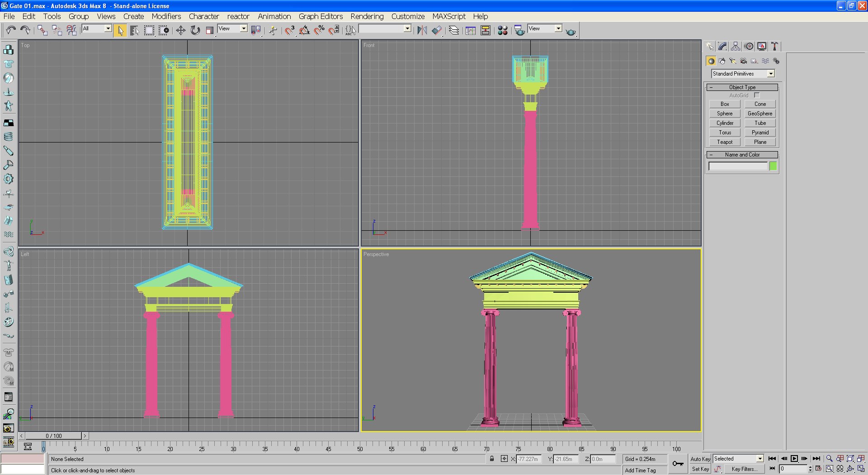
Task: Click the 0 / 100 time slider
Action: 54,436
